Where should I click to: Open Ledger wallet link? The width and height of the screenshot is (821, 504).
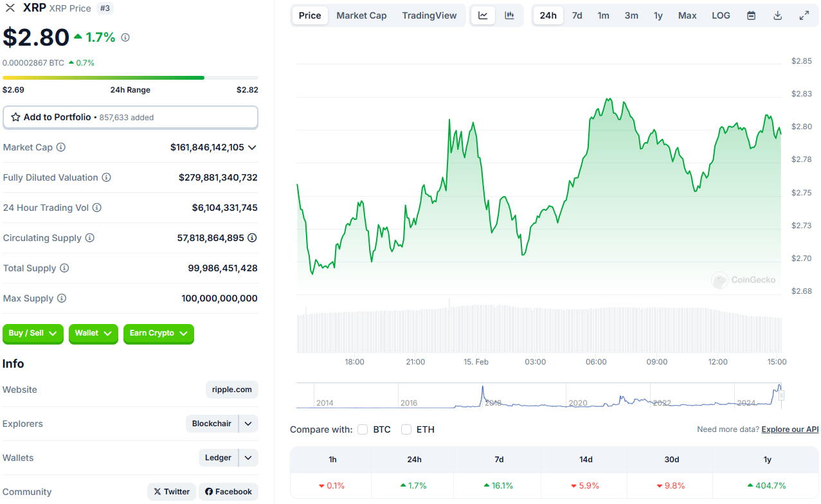tap(218, 458)
